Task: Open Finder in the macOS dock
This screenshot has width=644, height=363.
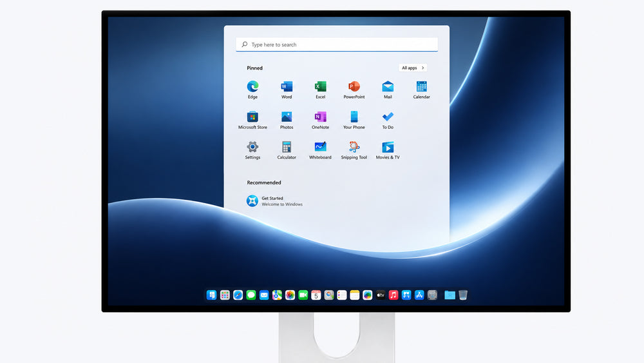Action: 211,295
